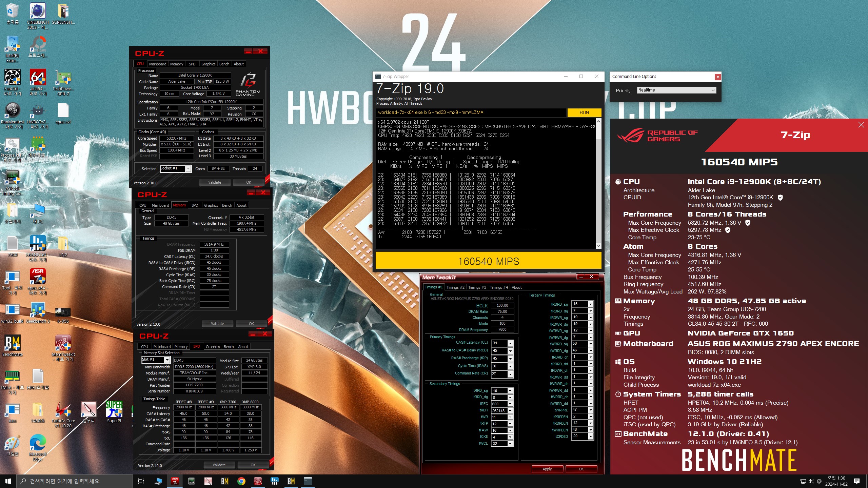The width and height of the screenshot is (868, 488).
Task: Click the workload command line field
Action: 471,113
